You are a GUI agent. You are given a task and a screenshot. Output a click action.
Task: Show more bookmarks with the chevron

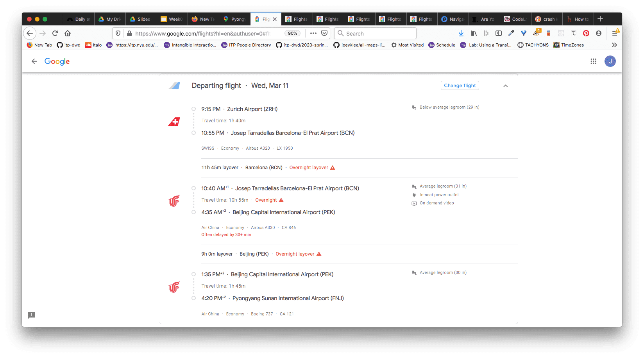coord(614,45)
